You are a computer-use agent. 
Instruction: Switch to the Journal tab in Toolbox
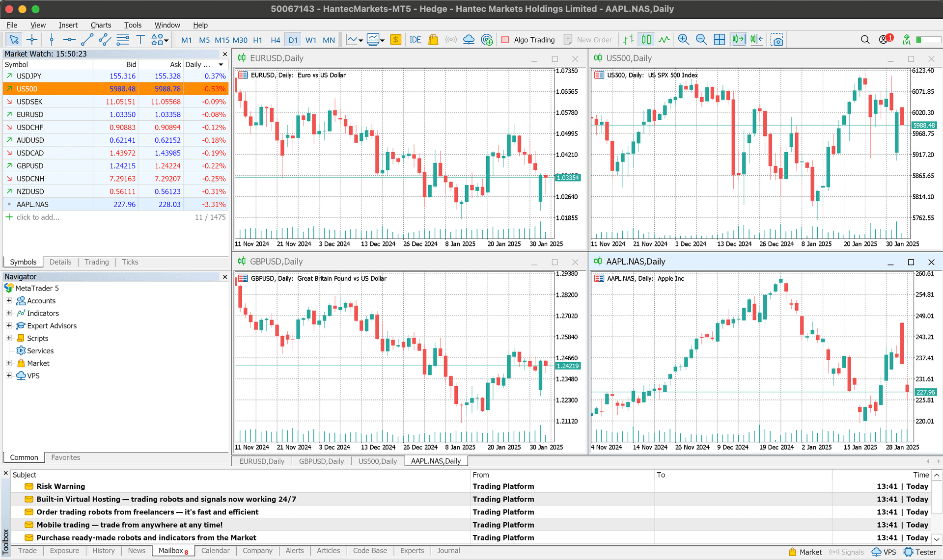point(448,551)
